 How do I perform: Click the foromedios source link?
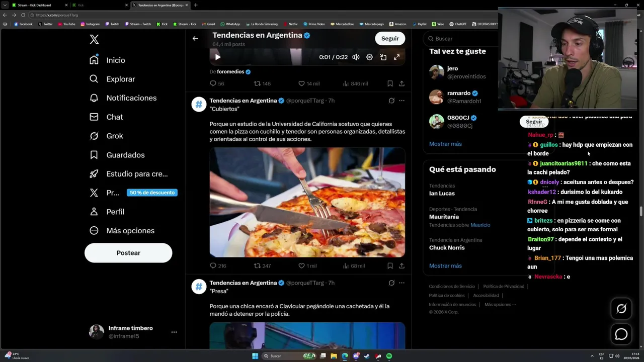coord(230,72)
